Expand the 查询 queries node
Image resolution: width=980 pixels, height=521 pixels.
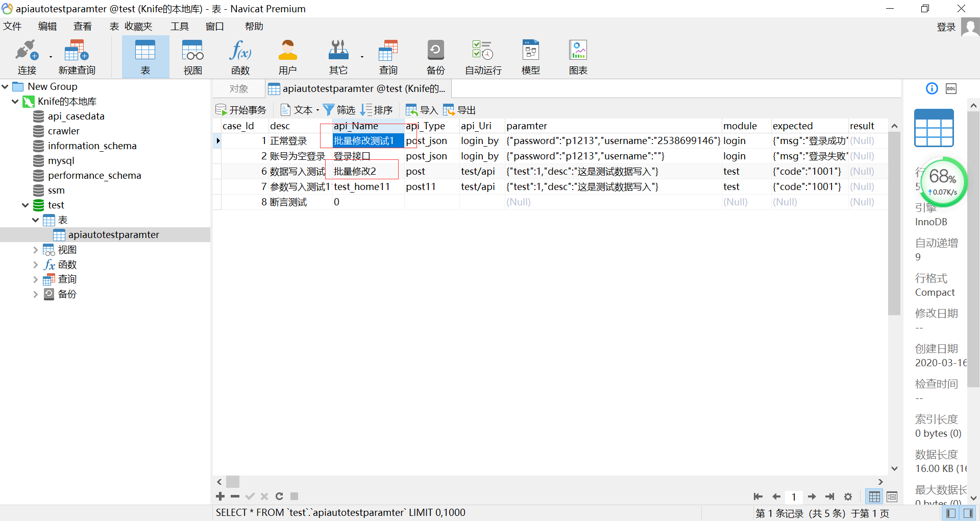click(x=35, y=279)
